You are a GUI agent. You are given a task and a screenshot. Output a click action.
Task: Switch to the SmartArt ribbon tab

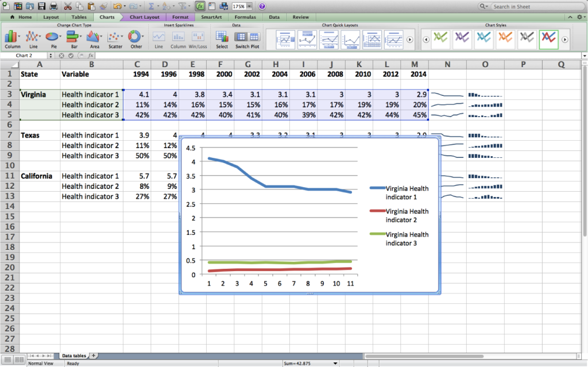(x=212, y=17)
